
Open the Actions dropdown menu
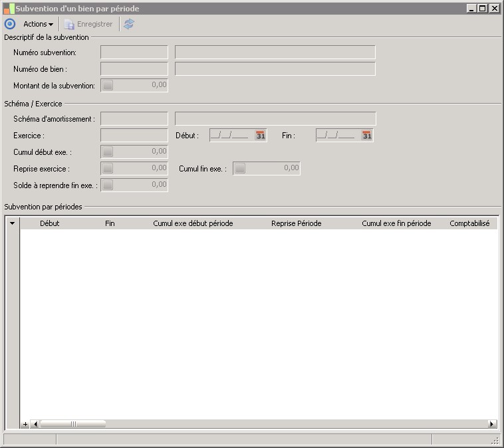coord(38,24)
